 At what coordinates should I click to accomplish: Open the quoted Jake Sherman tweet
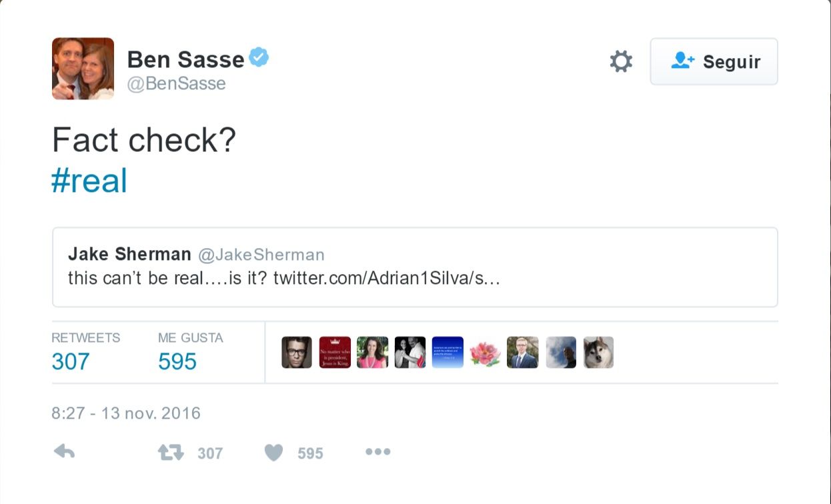pyautogui.click(x=415, y=267)
